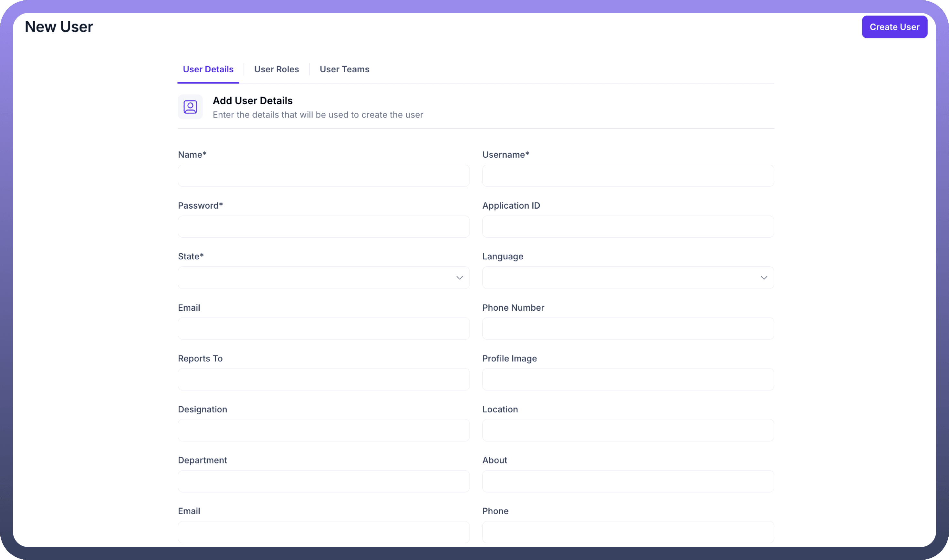This screenshot has width=949, height=560.
Task: Select the About text input
Action: pos(628,482)
